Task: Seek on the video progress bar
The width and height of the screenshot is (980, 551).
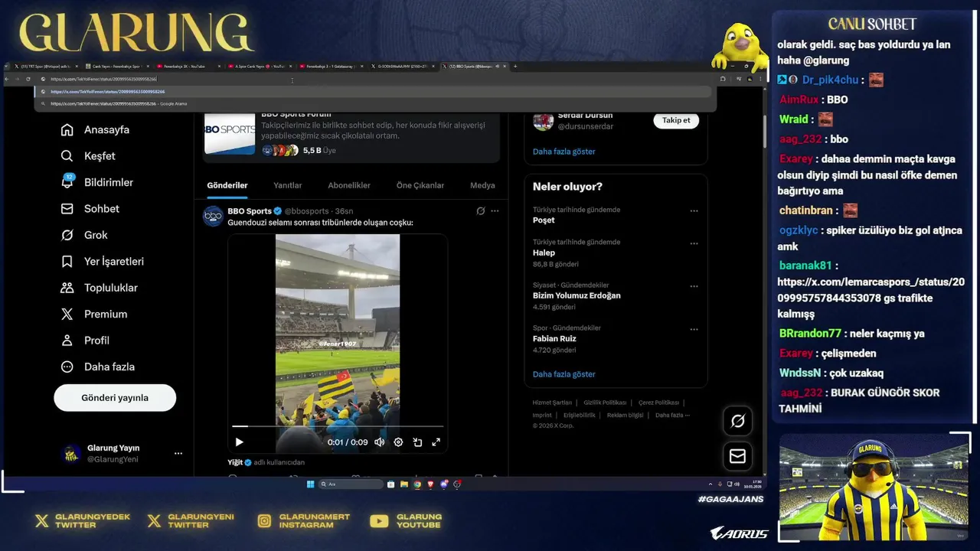Action: click(338, 426)
